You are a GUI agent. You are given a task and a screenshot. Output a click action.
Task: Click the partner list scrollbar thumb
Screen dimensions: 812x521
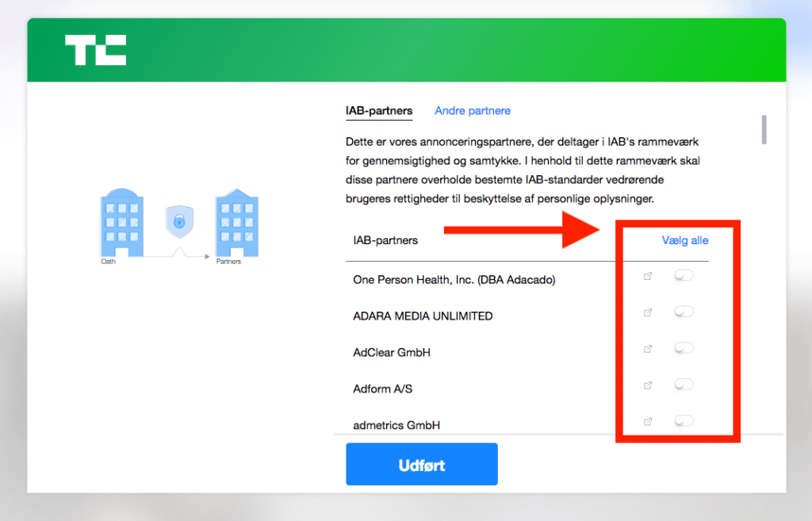764,129
